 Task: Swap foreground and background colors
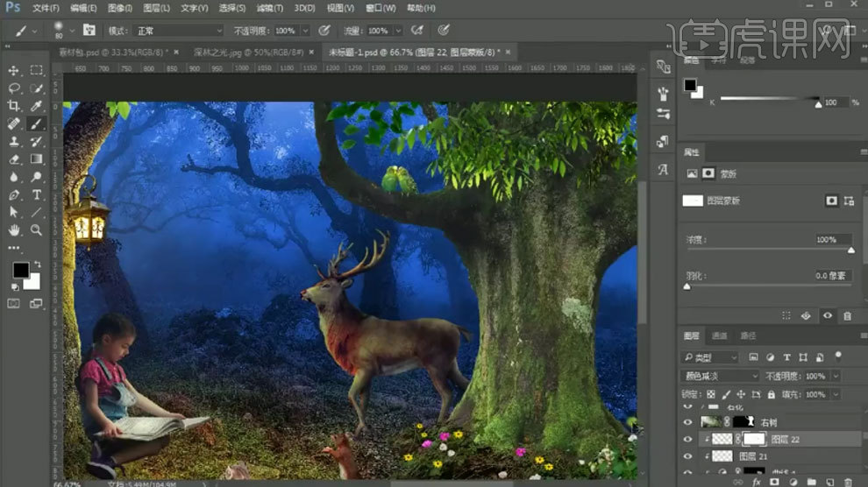point(38,265)
